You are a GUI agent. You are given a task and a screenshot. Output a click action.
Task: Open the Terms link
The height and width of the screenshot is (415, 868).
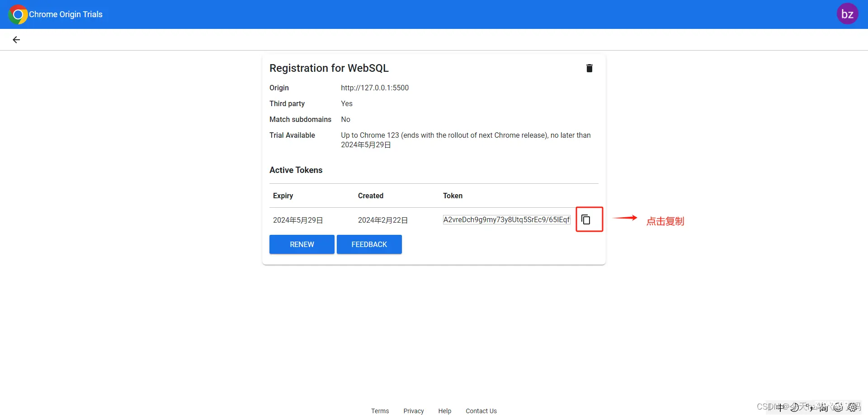coord(380,411)
